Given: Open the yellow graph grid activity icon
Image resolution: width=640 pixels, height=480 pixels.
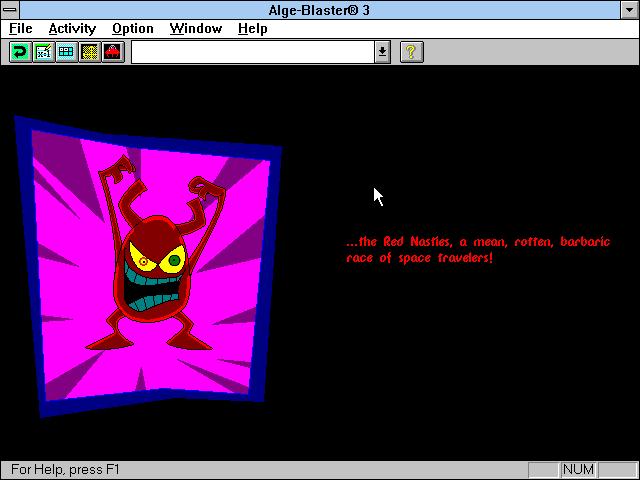Looking at the screenshot, I should coord(90,52).
